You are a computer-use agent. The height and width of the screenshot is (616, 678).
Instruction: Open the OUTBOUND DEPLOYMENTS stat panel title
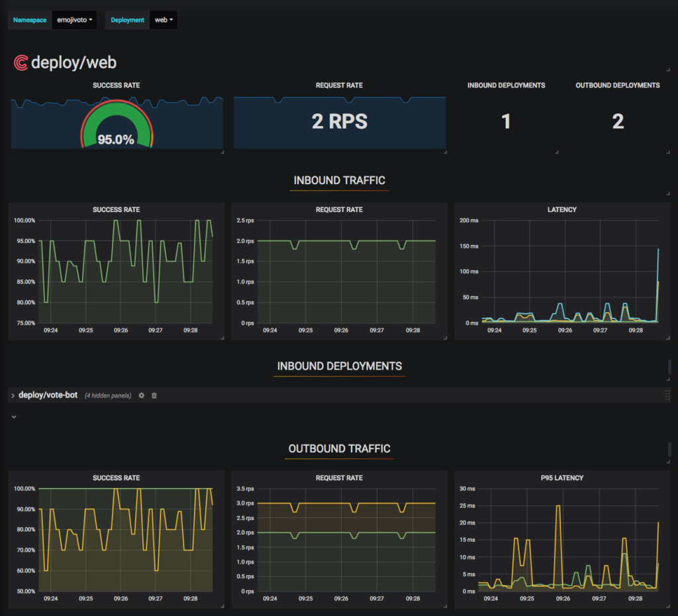[x=618, y=85]
